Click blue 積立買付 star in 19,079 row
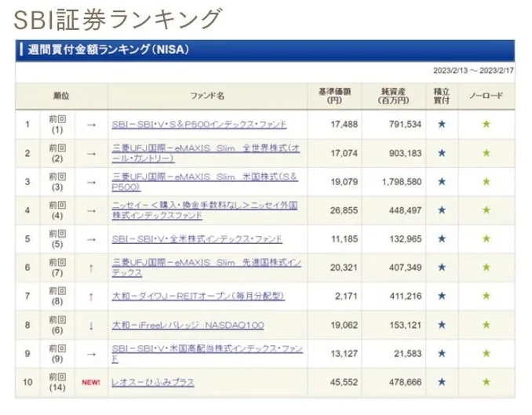Screen dimensions: 532x415 coord(442,181)
